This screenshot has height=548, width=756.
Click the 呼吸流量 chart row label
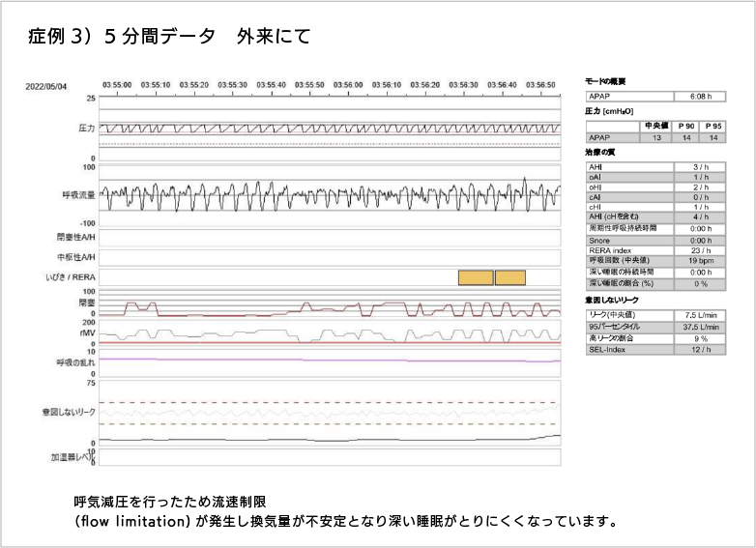(78, 195)
